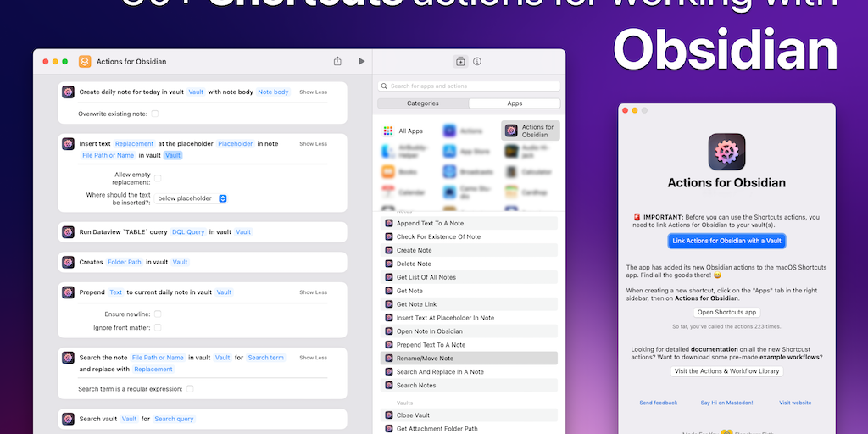The image size is (868, 434).
Task: Click icon of Search vault action
Action: pos(68,419)
